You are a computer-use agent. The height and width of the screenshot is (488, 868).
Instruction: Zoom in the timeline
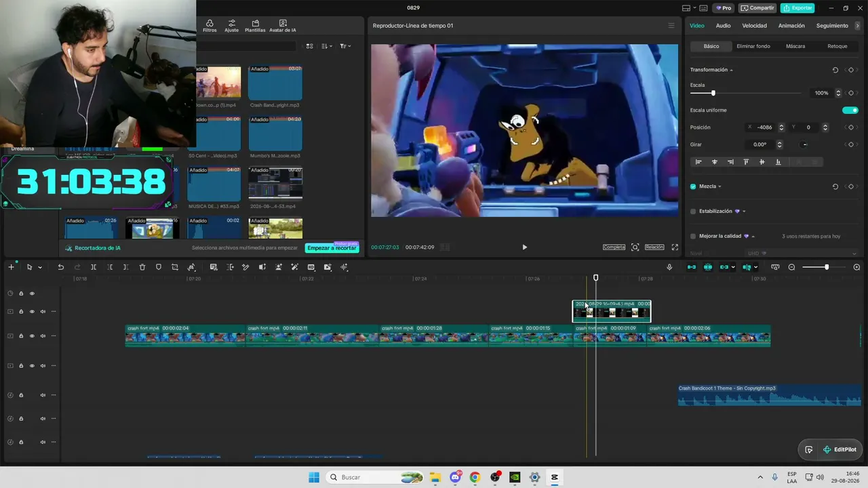[x=856, y=267]
